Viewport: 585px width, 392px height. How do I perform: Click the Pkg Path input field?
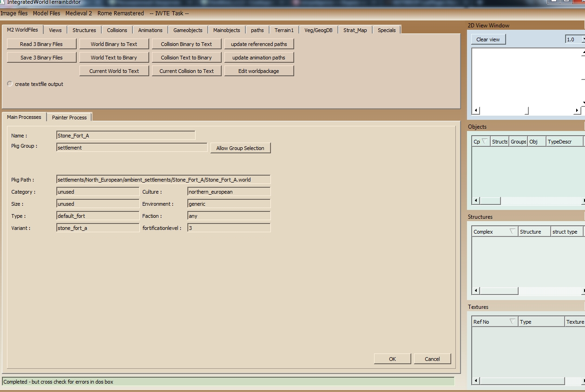(163, 180)
